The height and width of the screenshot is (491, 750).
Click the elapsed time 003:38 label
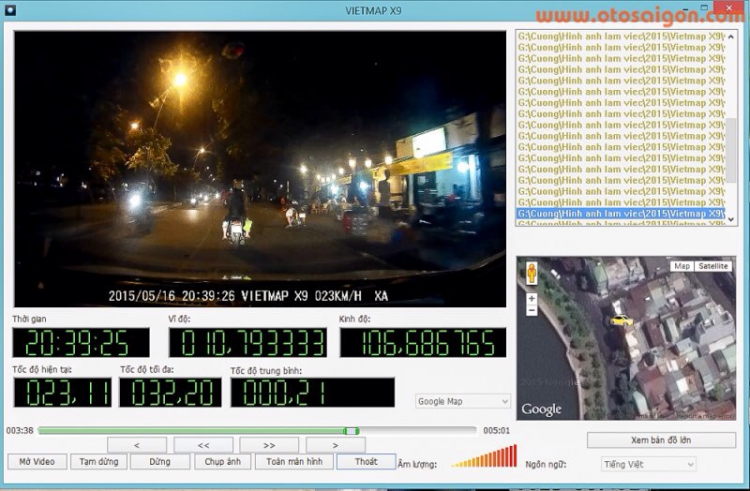[20, 431]
